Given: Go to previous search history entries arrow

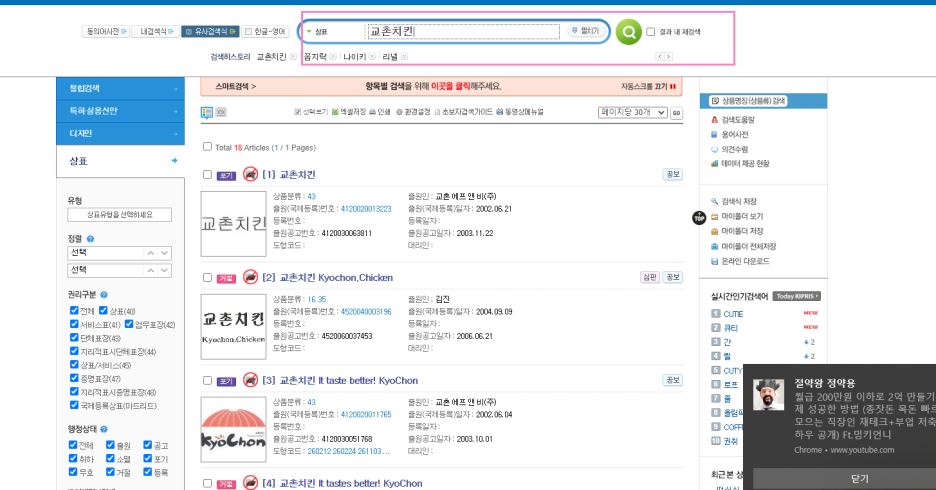Looking at the screenshot, I should point(660,57).
